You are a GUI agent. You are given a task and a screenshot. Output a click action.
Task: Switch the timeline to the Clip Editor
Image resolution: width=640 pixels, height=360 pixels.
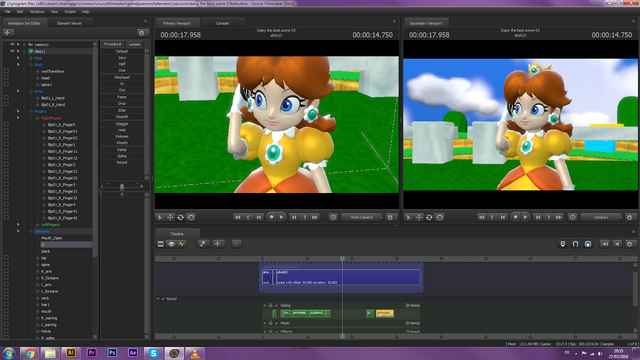(x=161, y=244)
